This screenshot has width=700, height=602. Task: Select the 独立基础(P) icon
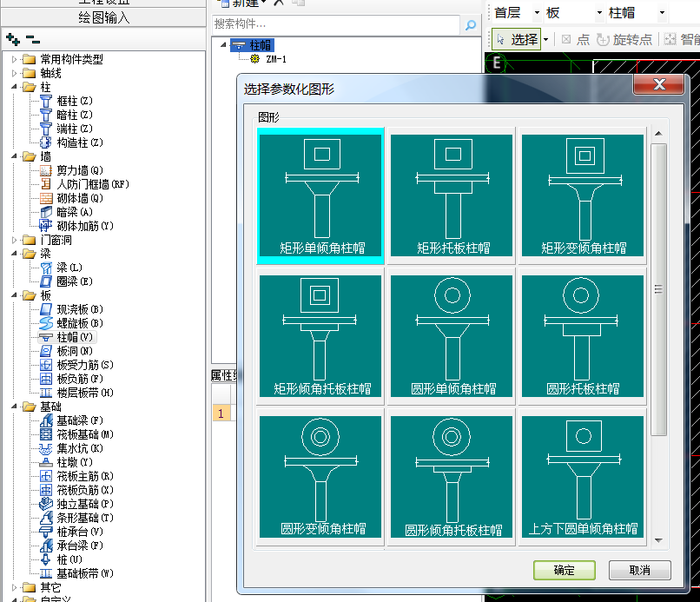(46, 504)
